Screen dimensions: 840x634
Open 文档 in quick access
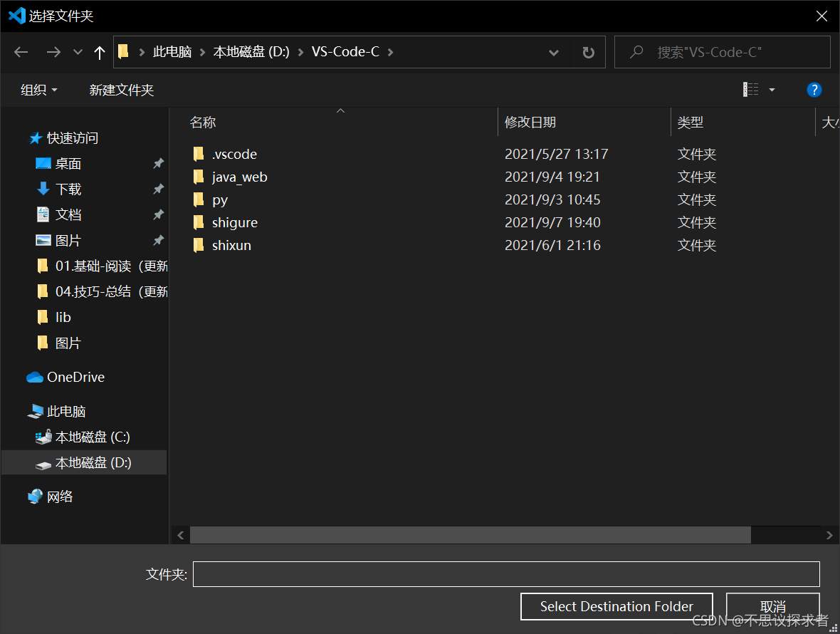coord(68,215)
